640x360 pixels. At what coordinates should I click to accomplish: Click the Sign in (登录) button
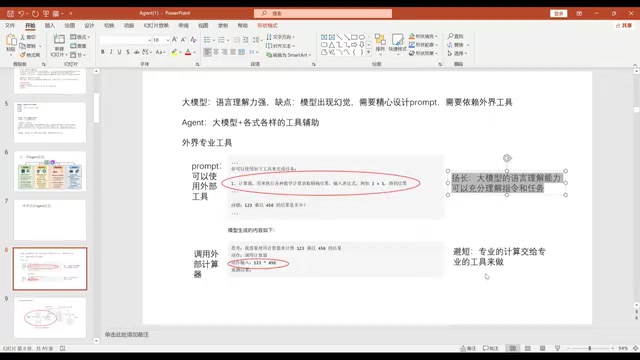pyautogui.click(x=559, y=13)
